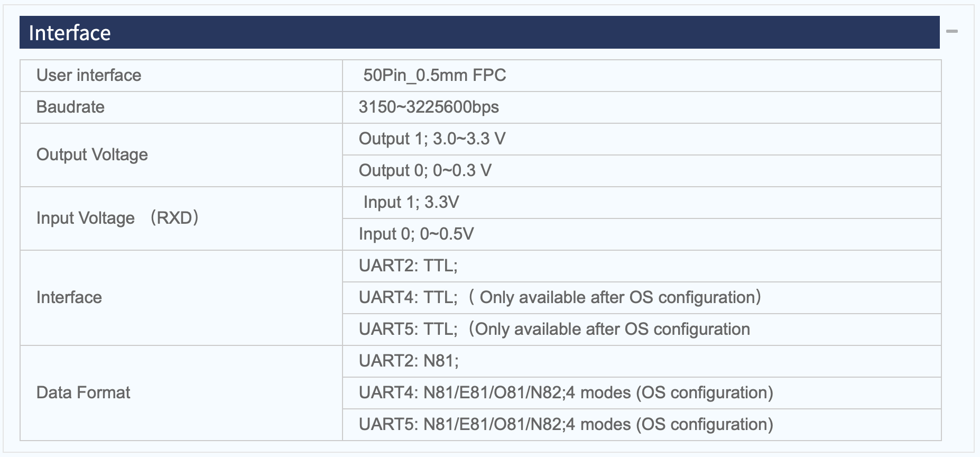
Task: Click Input 0; 0~0.5V cell
Action: (642, 234)
